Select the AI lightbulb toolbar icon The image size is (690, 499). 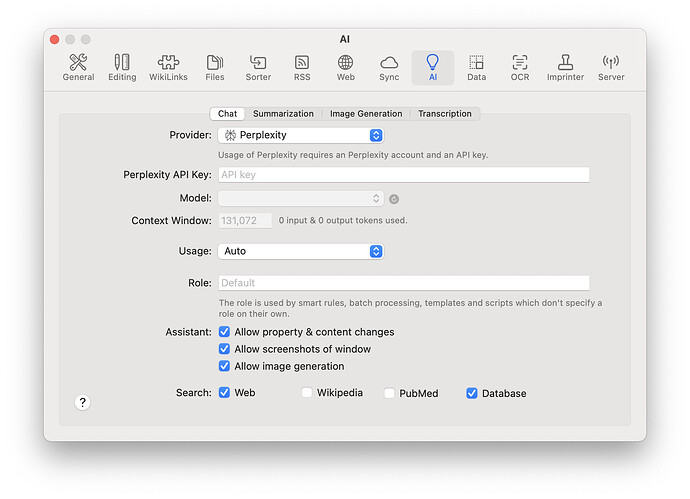click(x=433, y=68)
